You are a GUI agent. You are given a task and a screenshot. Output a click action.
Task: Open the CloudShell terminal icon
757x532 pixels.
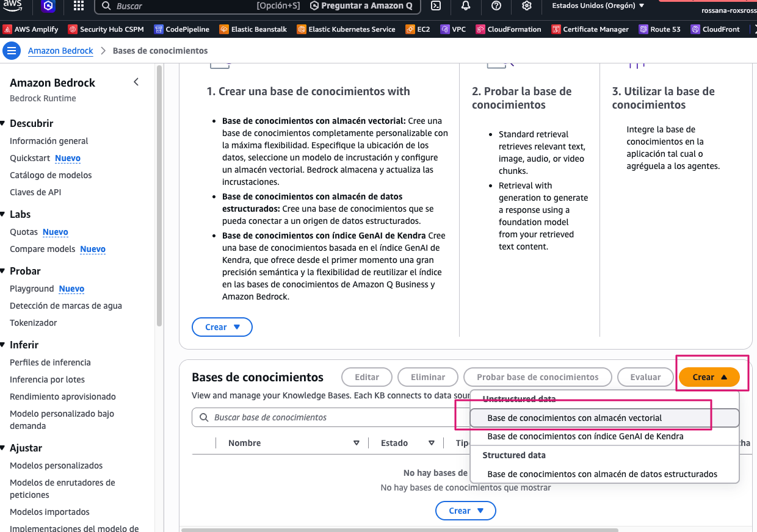tap(436, 6)
